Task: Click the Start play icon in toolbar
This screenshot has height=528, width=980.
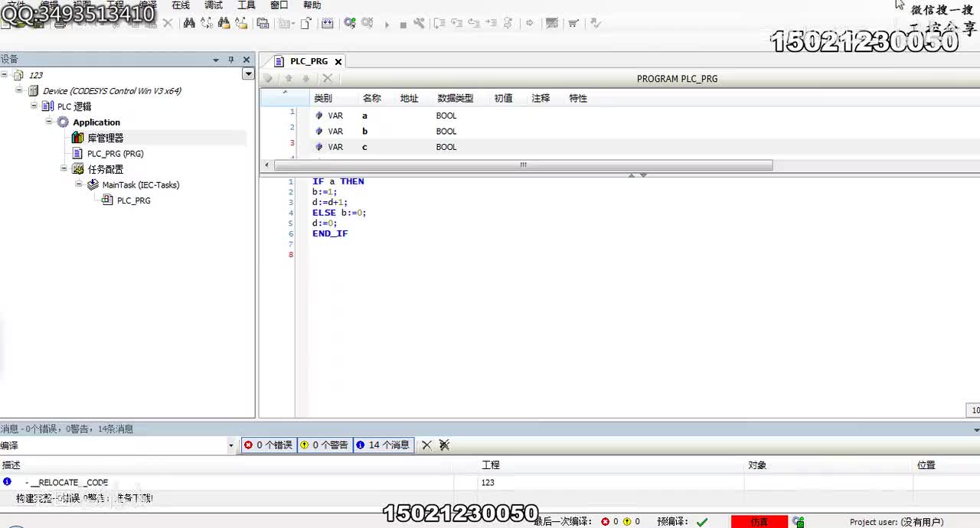Action: (387, 24)
